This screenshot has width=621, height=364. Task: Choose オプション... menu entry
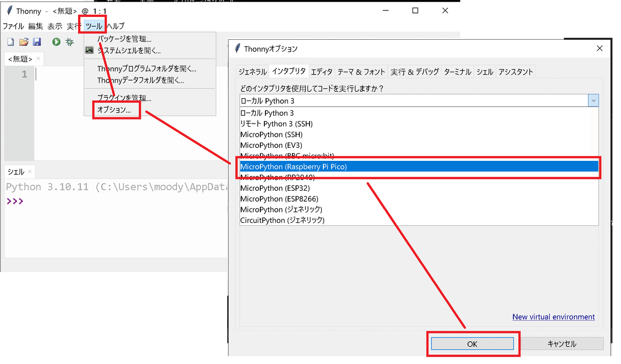click(x=150, y=110)
